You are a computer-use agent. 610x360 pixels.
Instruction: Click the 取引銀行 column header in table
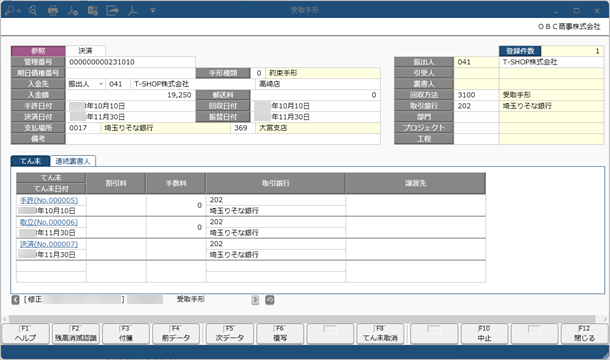tap(275, 183)
